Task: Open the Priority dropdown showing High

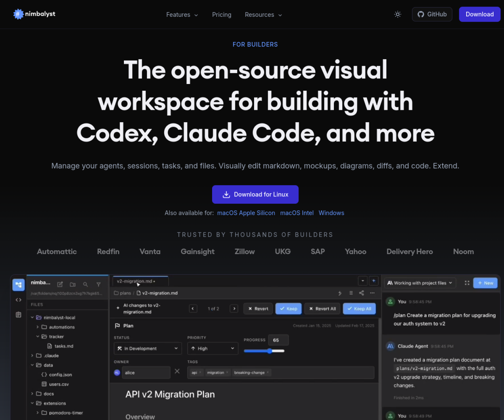Action: pos(213,349)
